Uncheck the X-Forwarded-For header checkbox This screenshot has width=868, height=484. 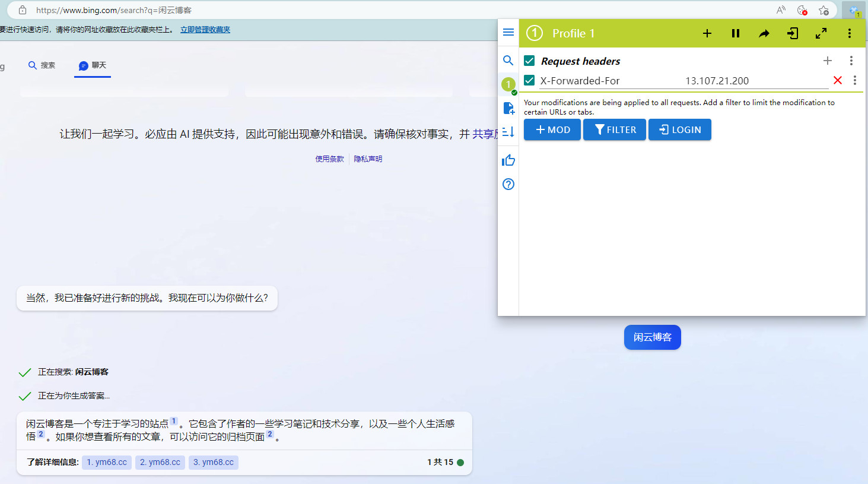click(530, 80)
